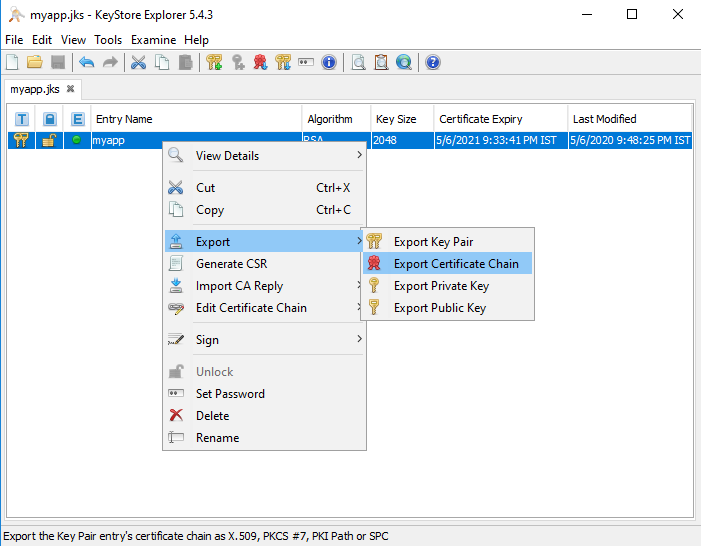
Task: Choose Delete from context menu
Action: coord(265,415)
